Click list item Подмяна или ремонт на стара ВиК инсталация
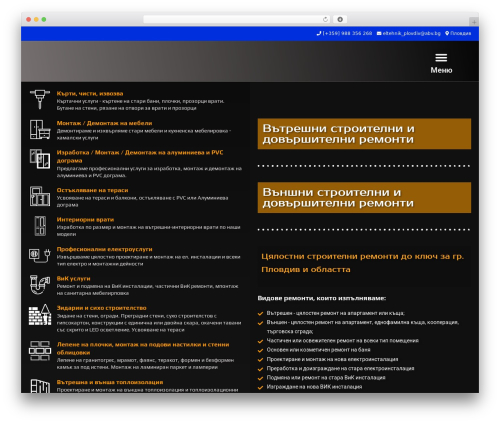The width and height of the screenshot is (500, 423). [x=326, y=377]
